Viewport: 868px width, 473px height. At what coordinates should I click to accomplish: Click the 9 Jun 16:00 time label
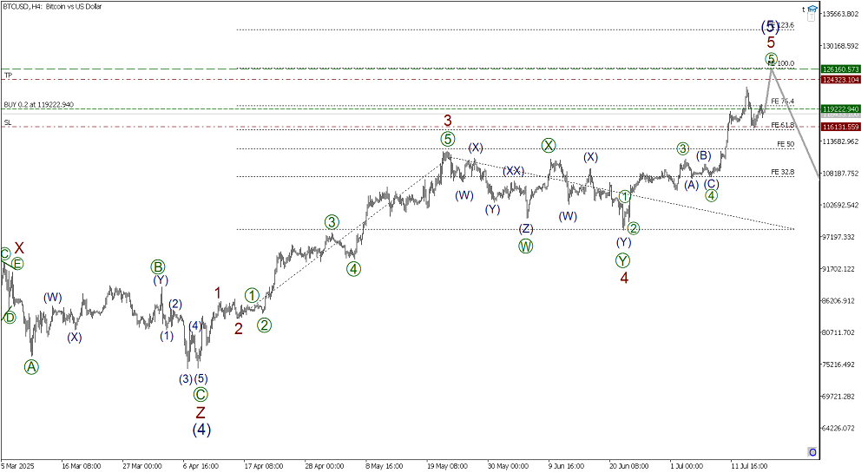[x=566, y=466]
